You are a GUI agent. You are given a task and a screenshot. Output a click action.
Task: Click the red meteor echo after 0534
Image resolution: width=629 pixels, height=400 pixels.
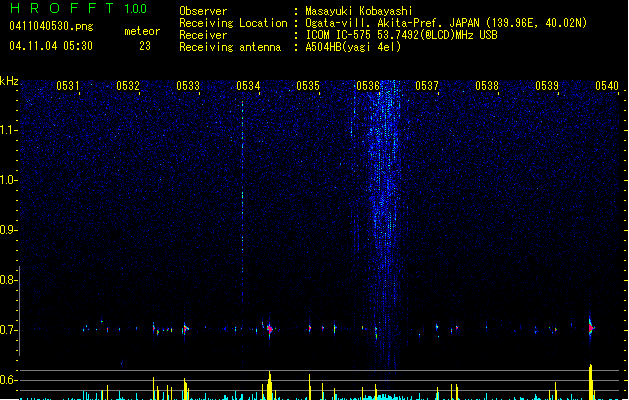(270, 329)
